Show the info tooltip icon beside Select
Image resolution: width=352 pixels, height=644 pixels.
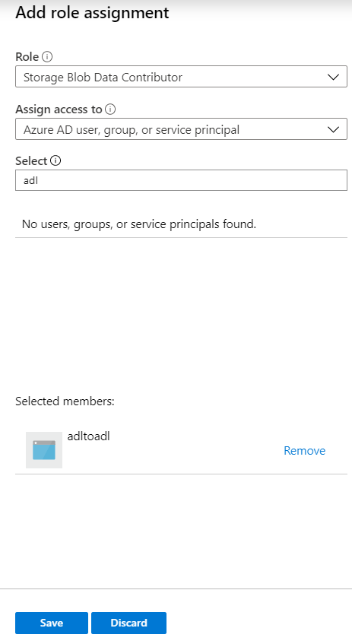click(55, 160)
